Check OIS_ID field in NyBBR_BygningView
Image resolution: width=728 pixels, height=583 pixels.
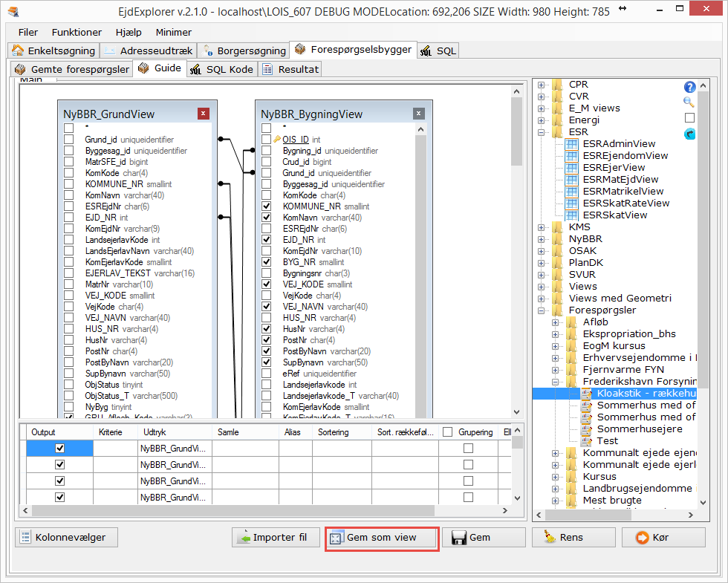click(x=267, y=139)
